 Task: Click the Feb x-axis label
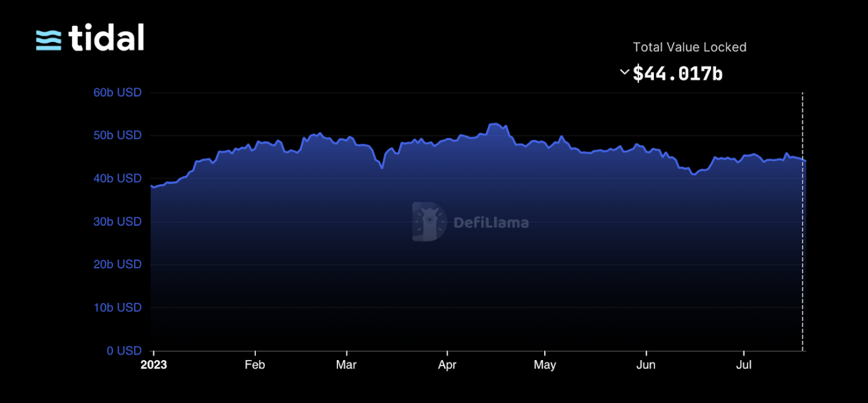255,365
